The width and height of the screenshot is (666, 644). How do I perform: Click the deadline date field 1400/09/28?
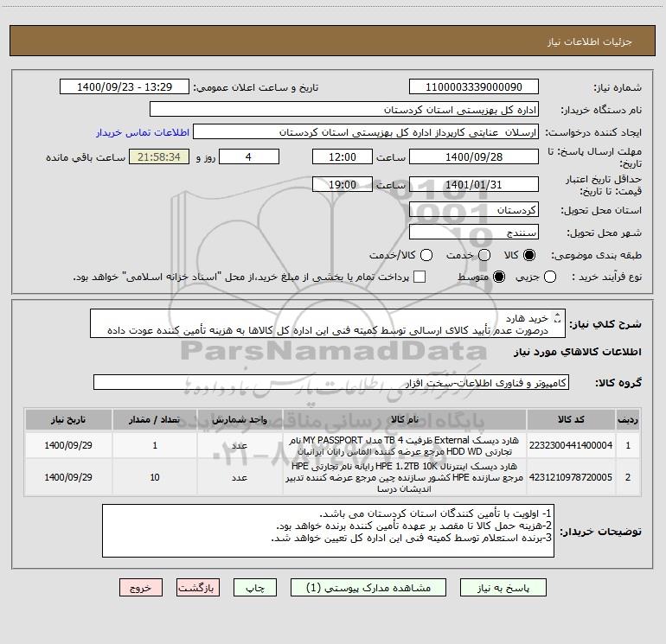click(x=474, y=156)
